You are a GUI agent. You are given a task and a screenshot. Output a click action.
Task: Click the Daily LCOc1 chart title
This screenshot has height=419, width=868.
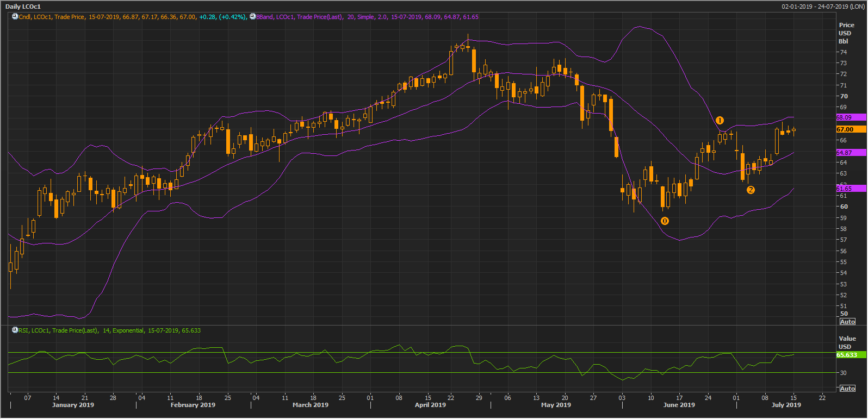(23, 7)
